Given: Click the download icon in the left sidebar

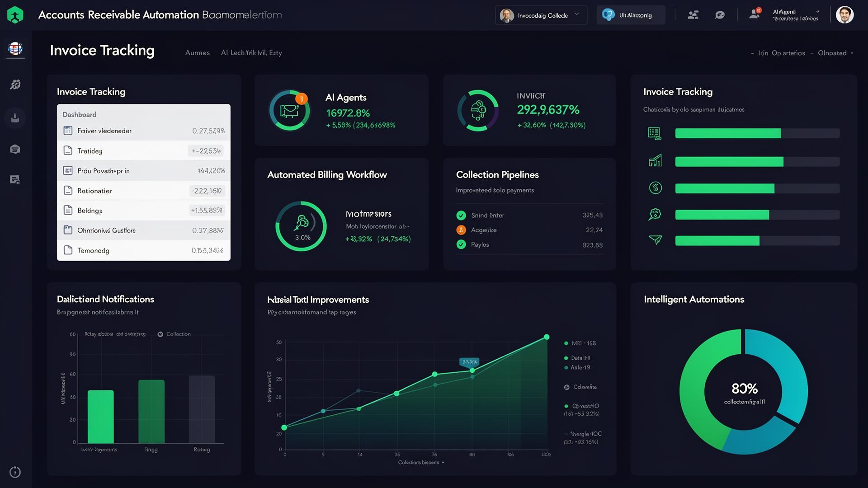Looking at the screenshot, I should coord(15,117).
